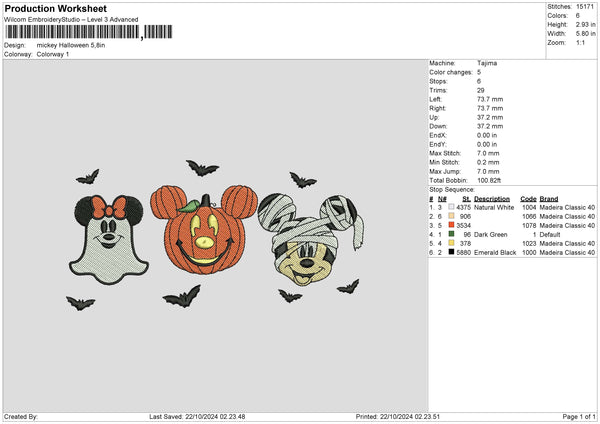Click the mummy Mickey design
The image size is (600, 424).
tap(311, 240)
